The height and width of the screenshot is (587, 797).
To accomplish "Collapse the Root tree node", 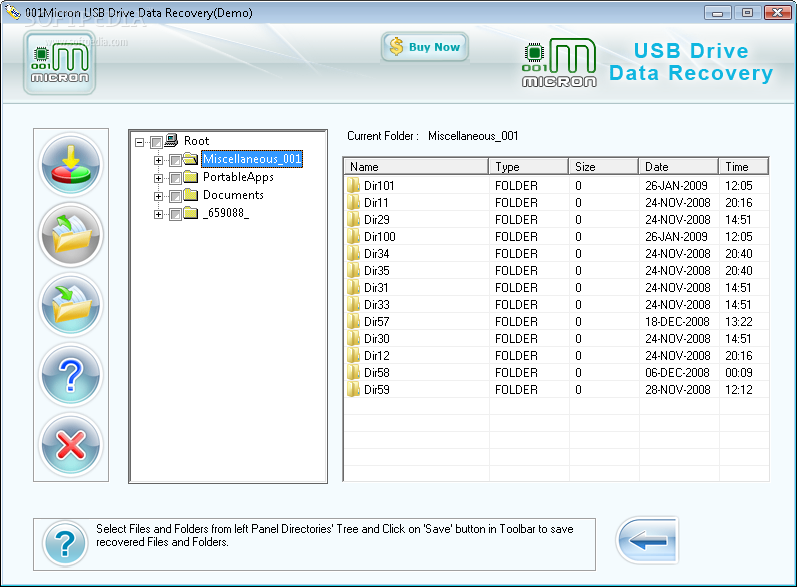I will (x=139, y=142).
